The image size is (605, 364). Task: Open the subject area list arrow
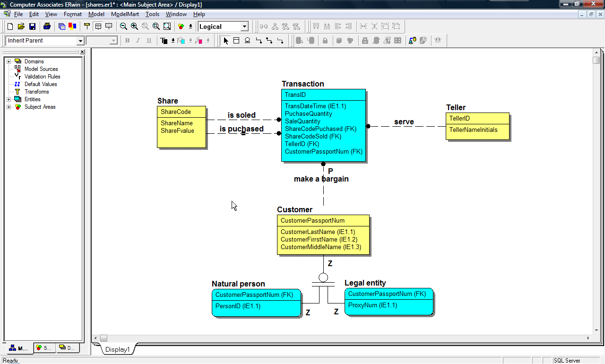(190, 26)
